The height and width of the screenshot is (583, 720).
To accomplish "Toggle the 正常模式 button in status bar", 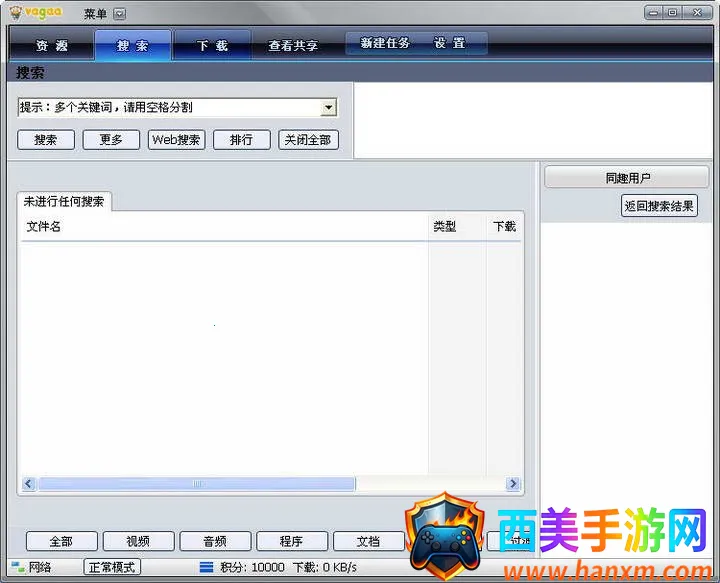I will coord(112,567).
